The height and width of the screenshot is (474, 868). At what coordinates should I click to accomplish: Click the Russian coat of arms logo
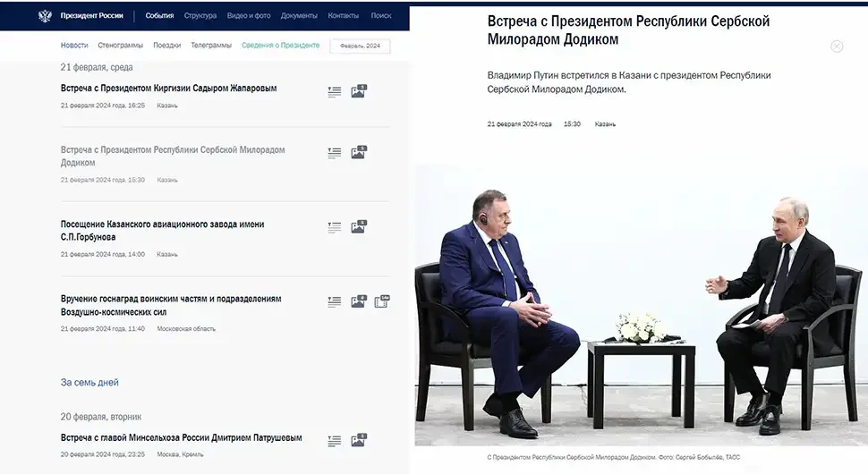tap(45, 15)
